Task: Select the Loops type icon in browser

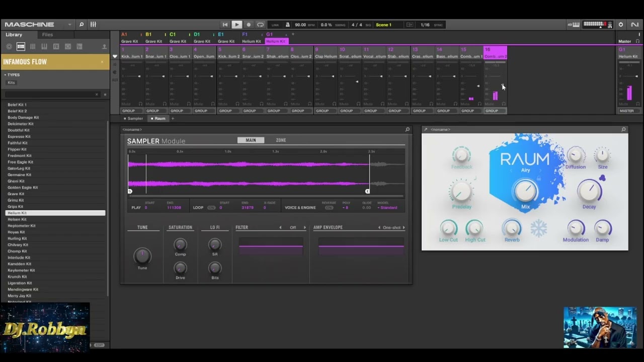Action: pyautogui.click(x=67, y=46)
